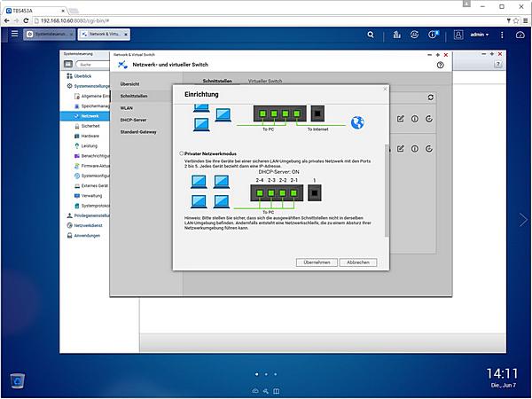Select Schnittstellen in network sidebar
This screenshot has height=399, width=532.
coord(134,96)
